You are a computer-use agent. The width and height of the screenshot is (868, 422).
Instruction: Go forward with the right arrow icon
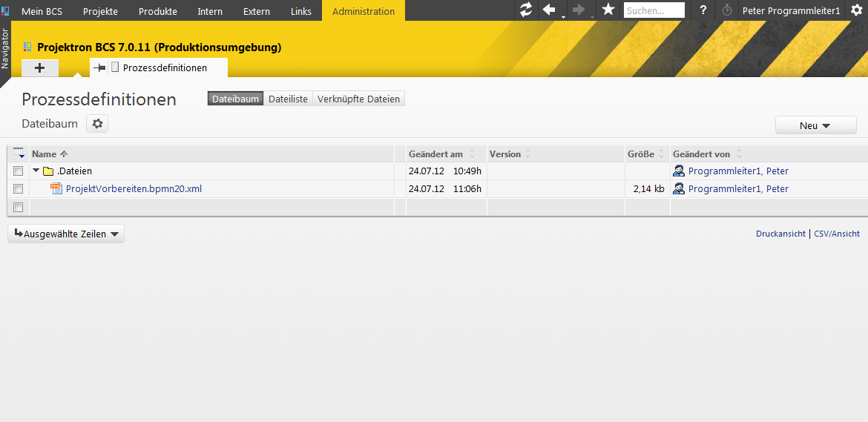point(579,10)
